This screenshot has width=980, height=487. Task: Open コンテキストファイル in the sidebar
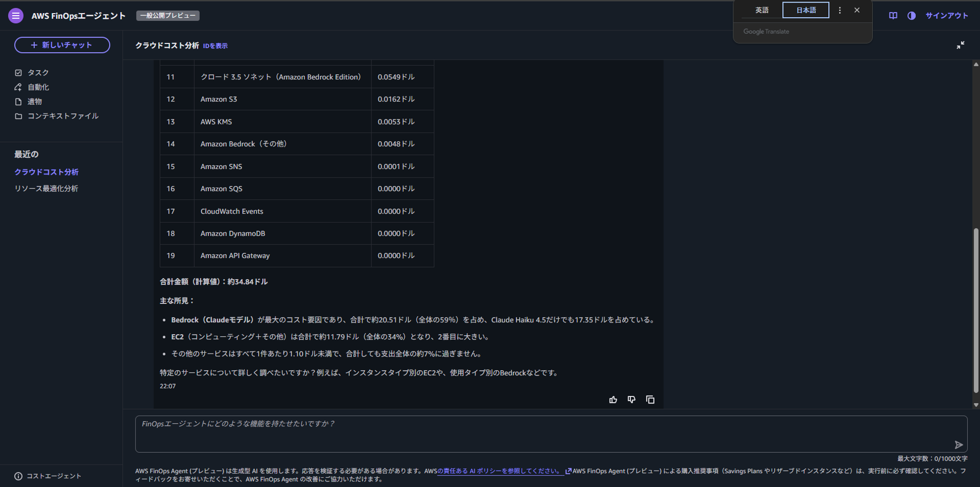(x=63, y=116)
